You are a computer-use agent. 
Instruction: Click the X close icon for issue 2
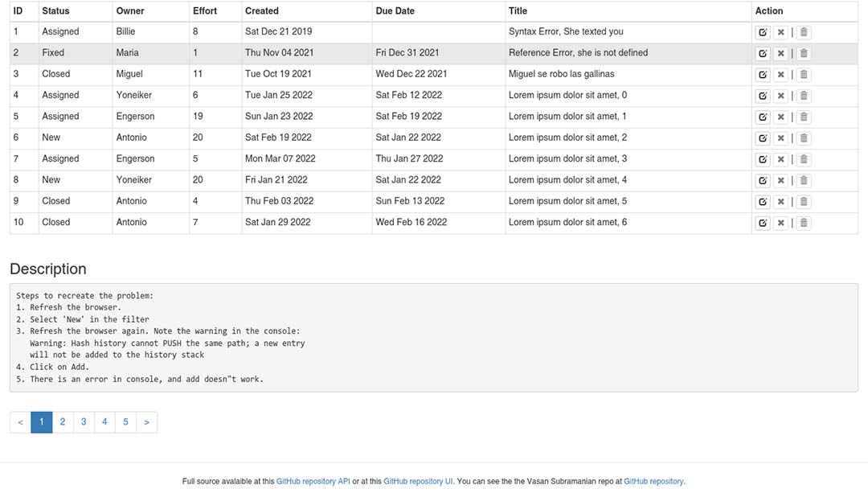780,54
